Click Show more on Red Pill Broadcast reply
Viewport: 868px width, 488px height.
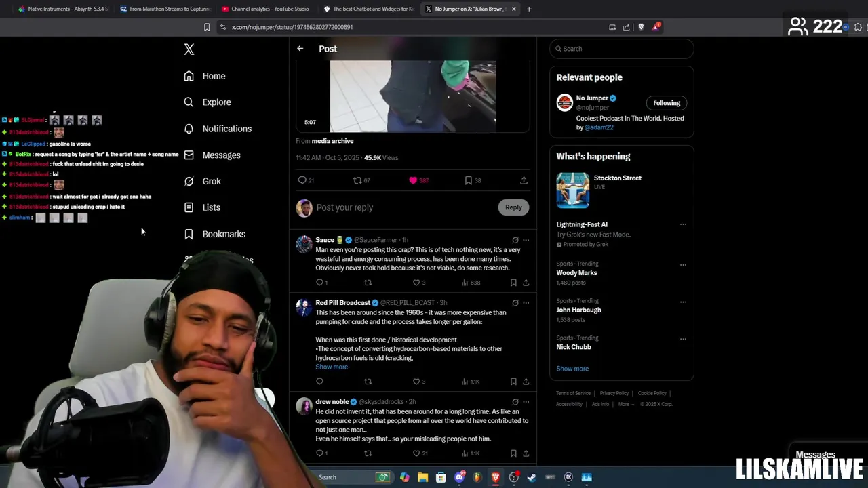coord(332,367)
